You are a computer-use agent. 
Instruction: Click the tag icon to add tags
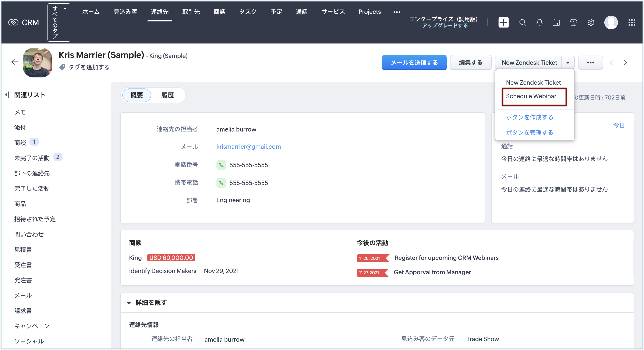click(62, 67)
